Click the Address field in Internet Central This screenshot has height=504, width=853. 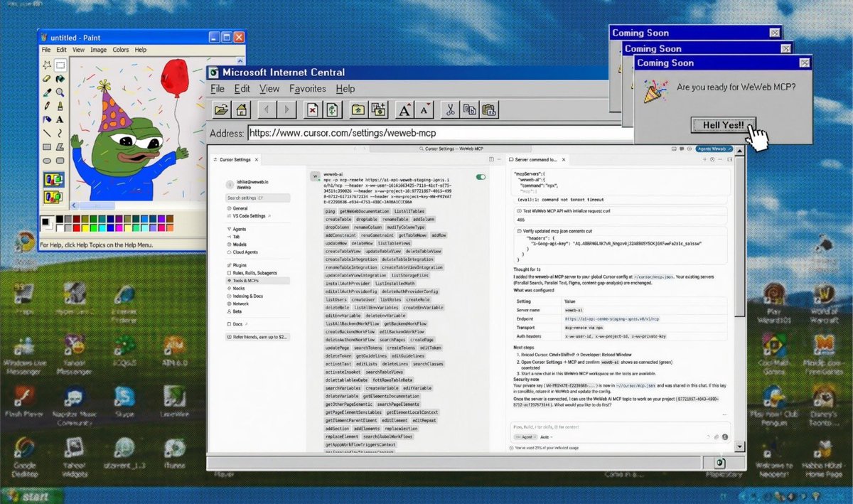(441, 133)
